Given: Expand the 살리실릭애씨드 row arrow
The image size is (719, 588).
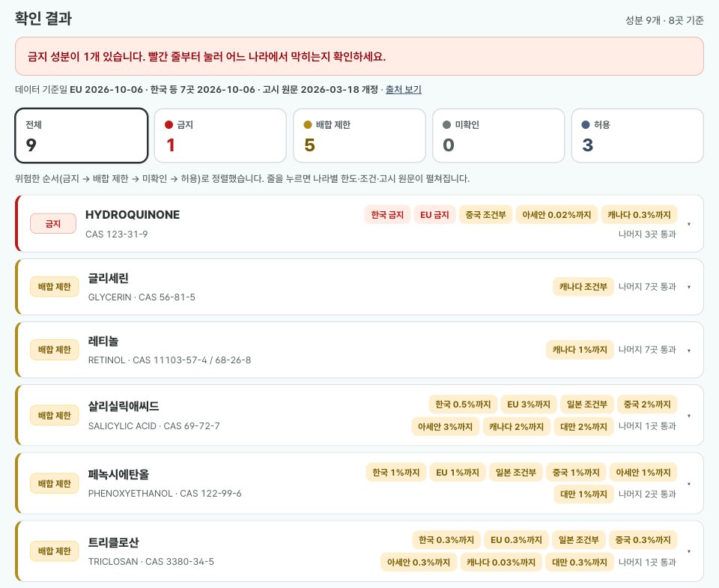Looking at the screenshot, I should pos(689,416).
